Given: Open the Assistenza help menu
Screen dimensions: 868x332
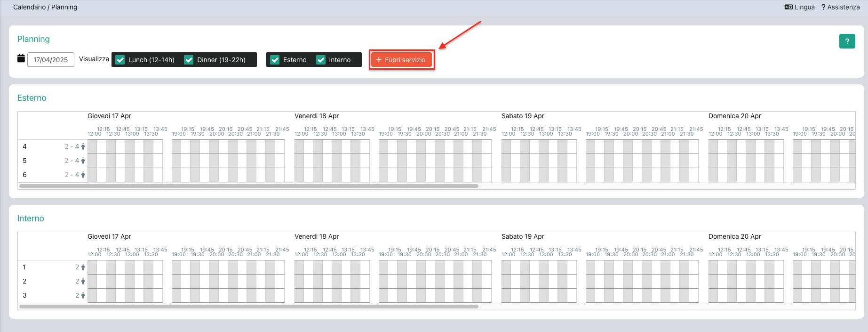Looking at the screenshot, I should 840,7.
